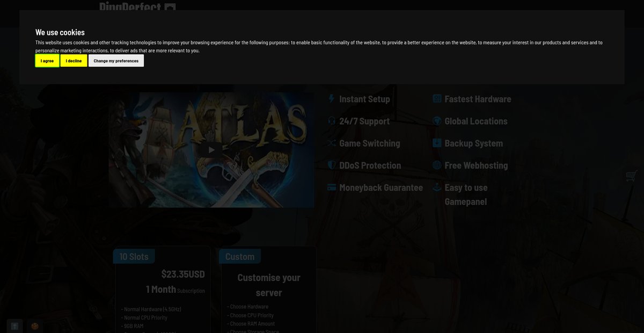This screenshot has height=333, width=644.
Task: Click the Game Switching shuffle icon
Action: click(x=331, y=143)
